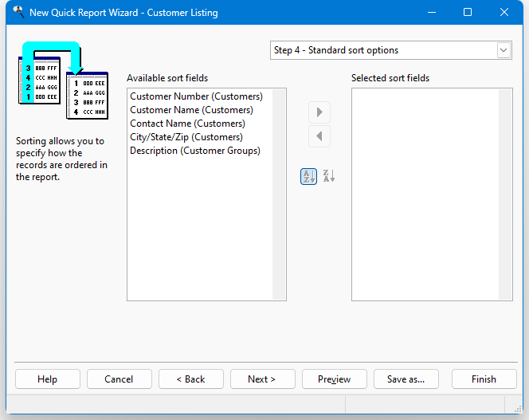The width and height of the screenshot is (529, 420).
Task: Click the Available sort fields scrollbar
Action: click(279, 194)
